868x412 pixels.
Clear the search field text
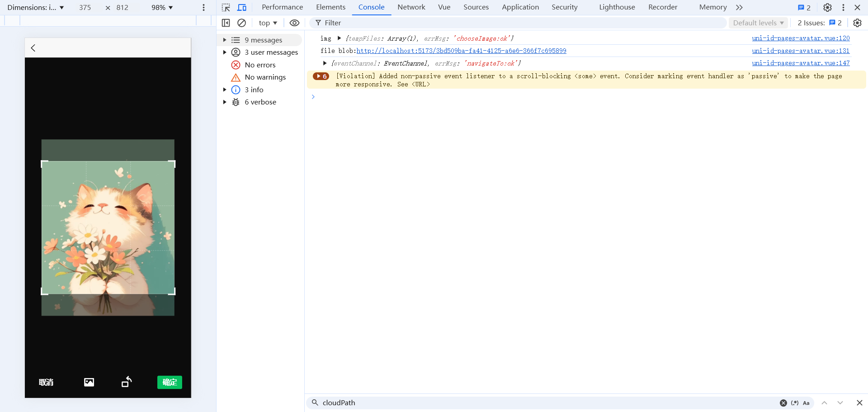783,403
